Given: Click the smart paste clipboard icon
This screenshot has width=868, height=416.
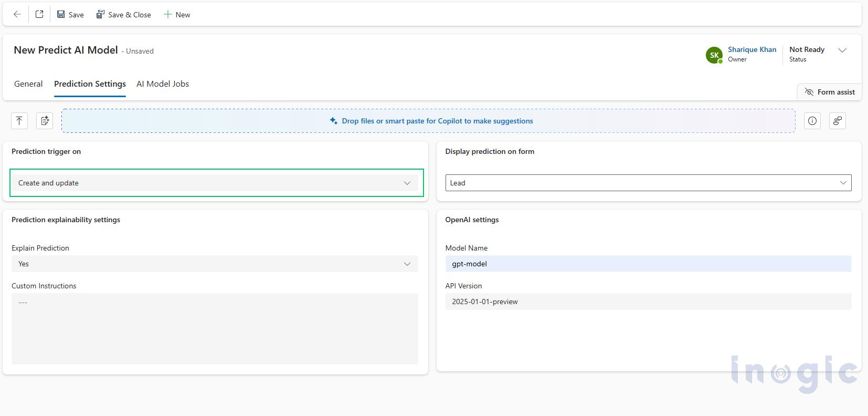Looking at the screenshot, I should point(45,121).
